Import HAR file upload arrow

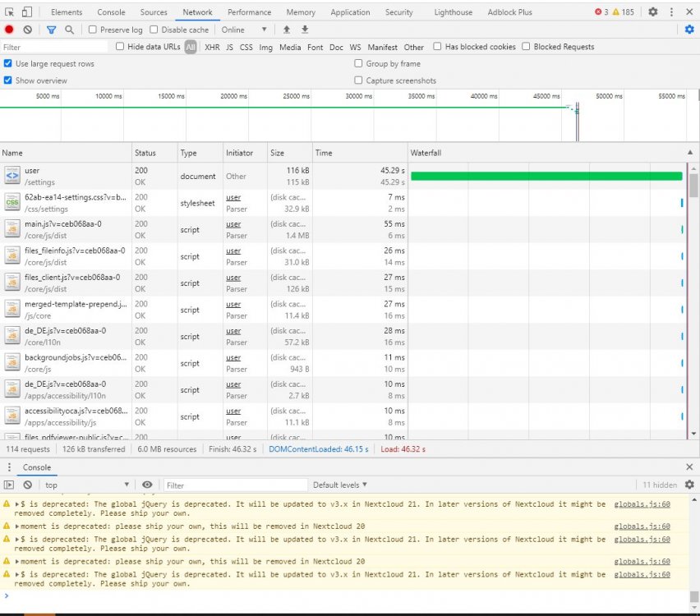click(x=287, y=30)
